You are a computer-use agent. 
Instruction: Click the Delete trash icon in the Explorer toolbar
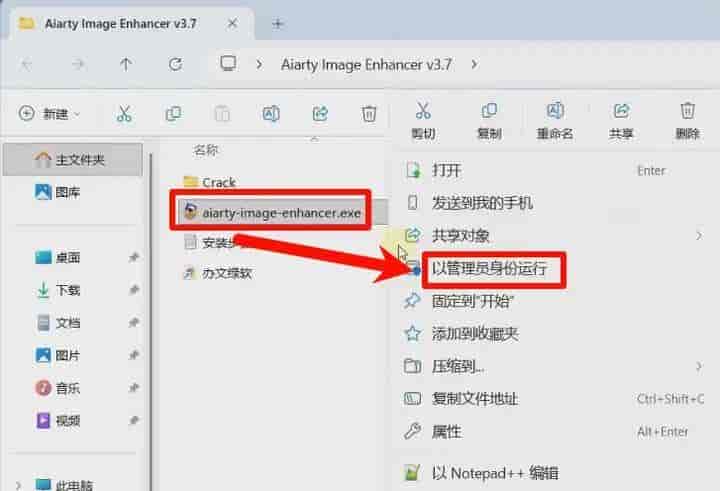pos(369,113)
